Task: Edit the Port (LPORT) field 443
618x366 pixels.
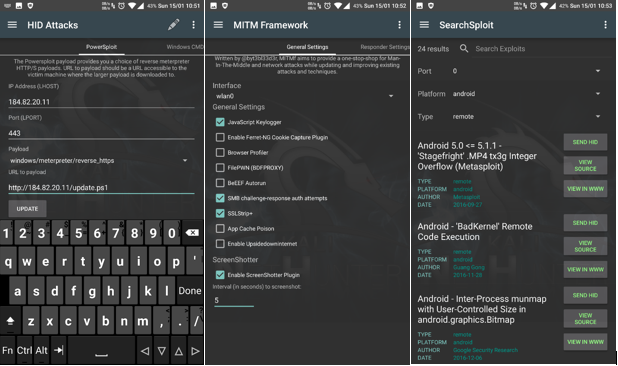Action: 101,133
